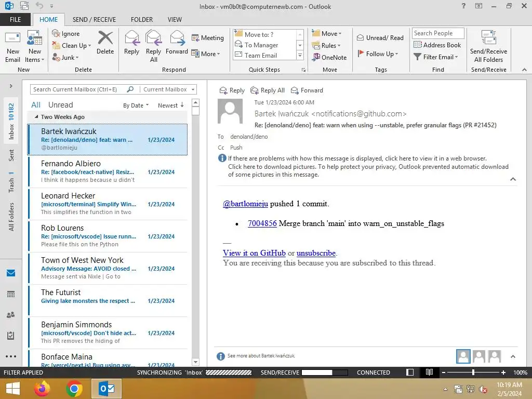Create a New Email

coord(13,47)
